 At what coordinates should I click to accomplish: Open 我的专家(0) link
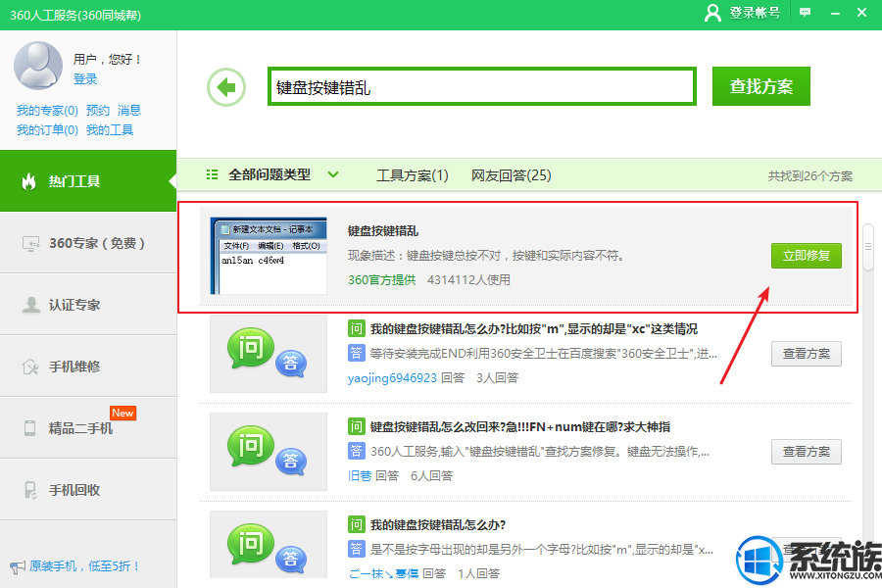pyautogui.click(x=47, y=111)
